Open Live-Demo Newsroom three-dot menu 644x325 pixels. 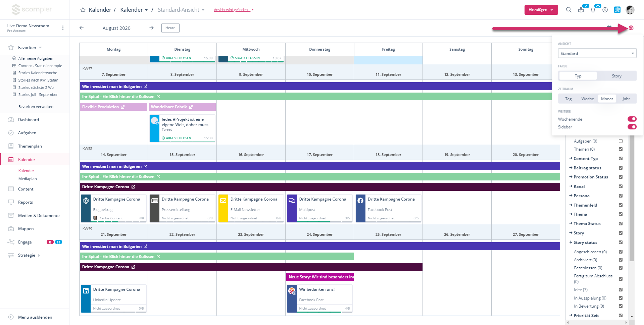click(x=63, y=28)
